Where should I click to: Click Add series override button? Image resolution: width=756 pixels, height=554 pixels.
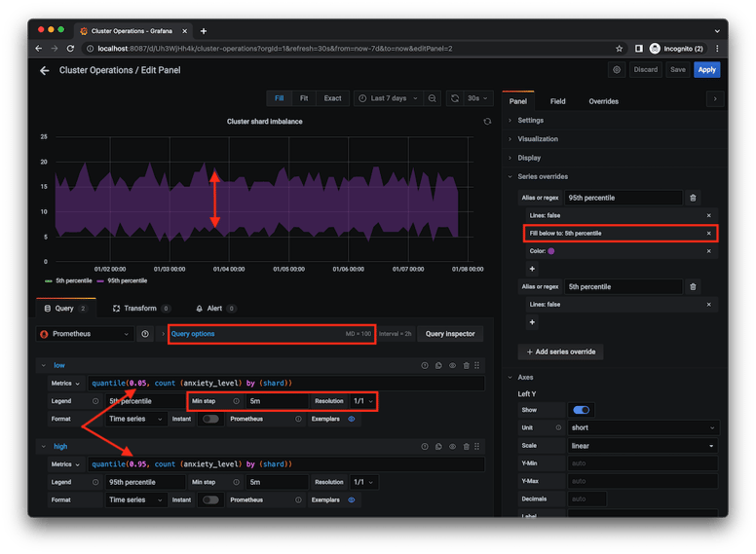click(x=561, y=351)
